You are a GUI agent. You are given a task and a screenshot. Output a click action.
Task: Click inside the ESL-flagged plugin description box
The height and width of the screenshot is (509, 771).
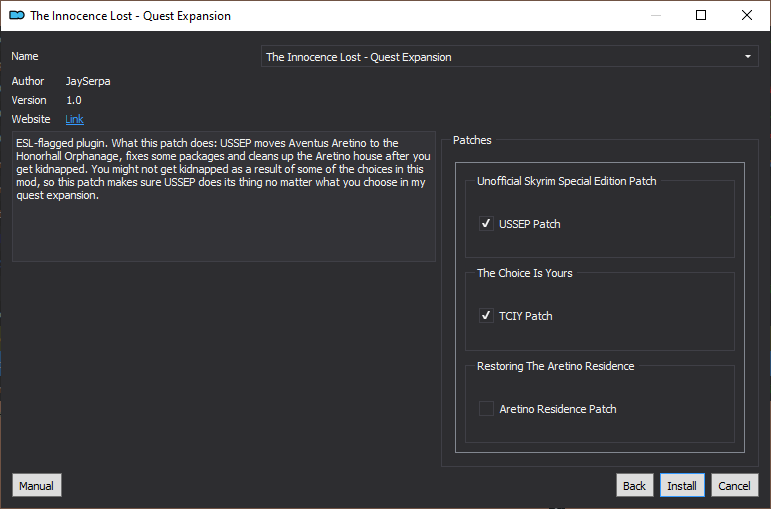pos(224,196)
